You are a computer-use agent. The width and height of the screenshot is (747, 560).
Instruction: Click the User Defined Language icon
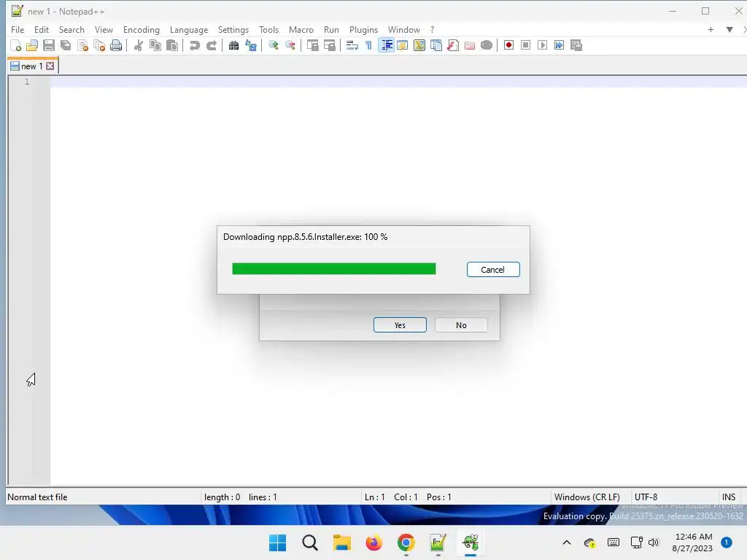tap(403, 45)
